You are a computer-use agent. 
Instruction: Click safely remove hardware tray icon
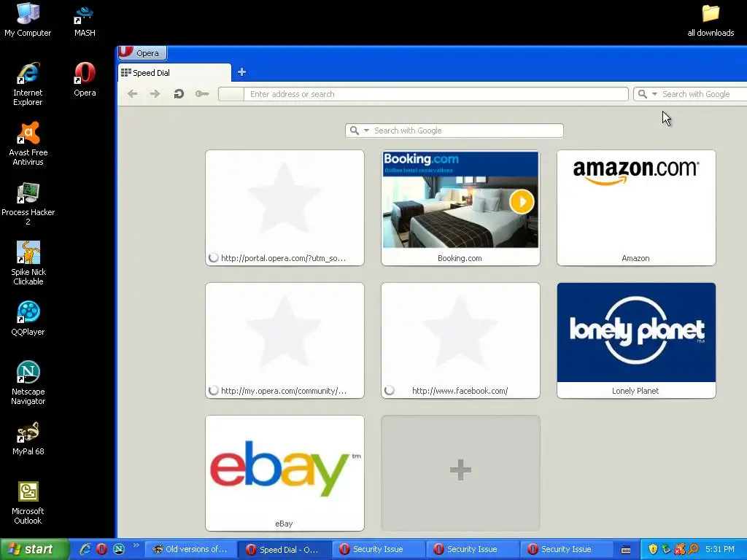pyautogui.click(x=666, y=549)
